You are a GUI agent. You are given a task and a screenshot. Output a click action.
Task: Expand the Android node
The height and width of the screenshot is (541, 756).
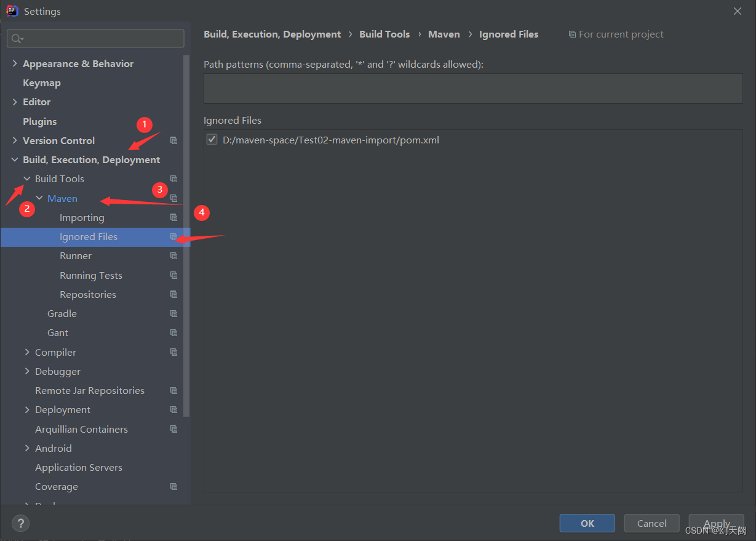coord(27,449)
